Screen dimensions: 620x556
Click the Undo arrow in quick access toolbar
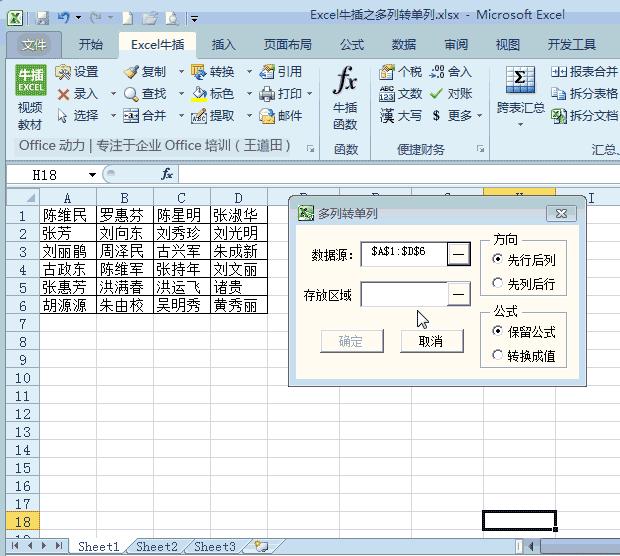tap(63, 17)
